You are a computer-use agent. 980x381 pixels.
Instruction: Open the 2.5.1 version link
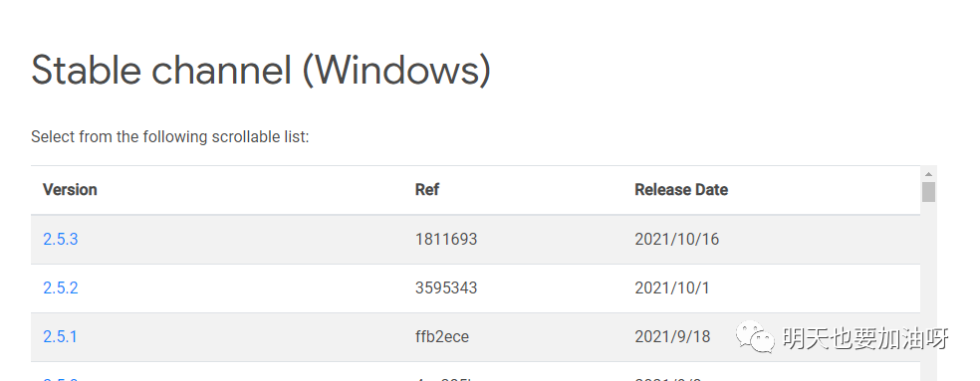pos(60,336)
